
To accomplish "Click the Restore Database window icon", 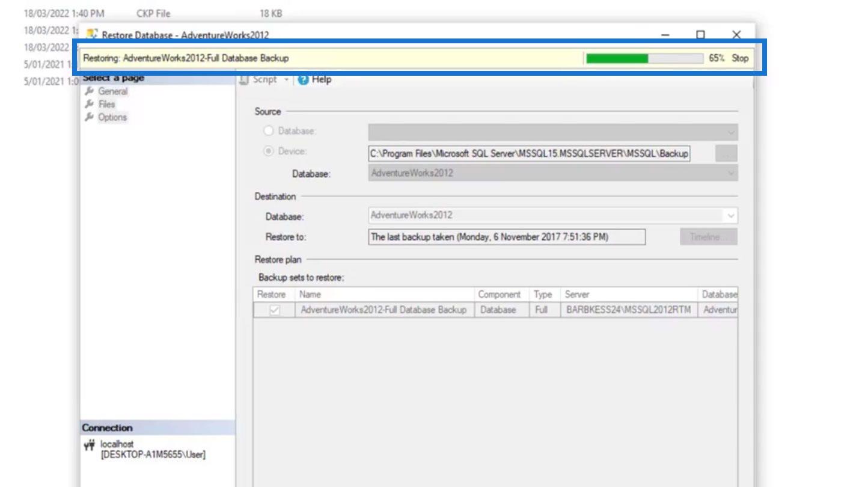I will [93, 34].
